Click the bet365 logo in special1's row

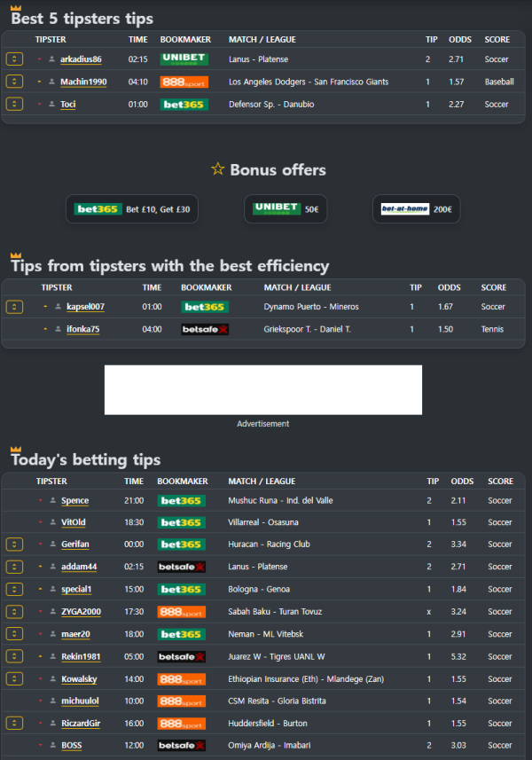click(x=181, y=590)
